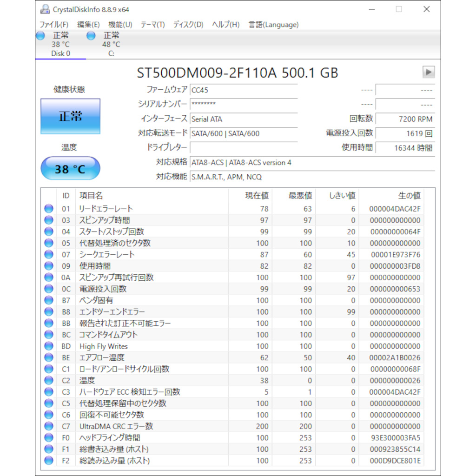
Task: Click the blue indicator beside 代替処理済のセクタ数
Action: click(x=49, y=243)
